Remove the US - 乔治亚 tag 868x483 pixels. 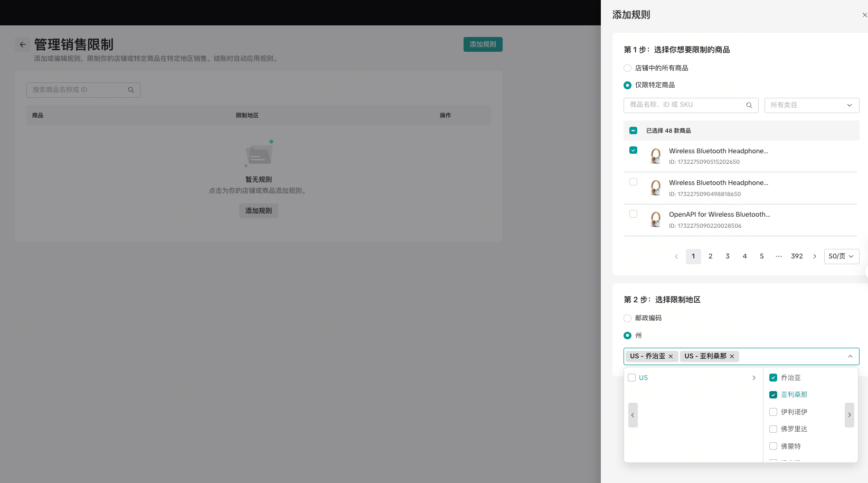pos(671,357)
